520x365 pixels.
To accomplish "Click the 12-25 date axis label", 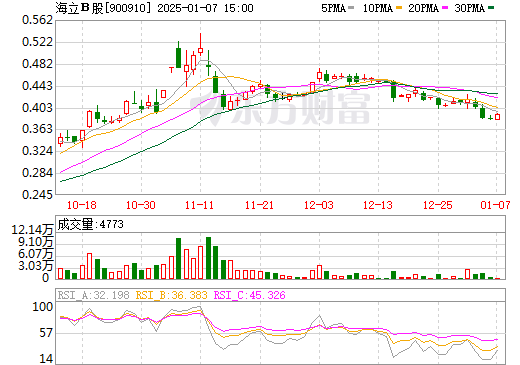I will click(x=438, y=205).
